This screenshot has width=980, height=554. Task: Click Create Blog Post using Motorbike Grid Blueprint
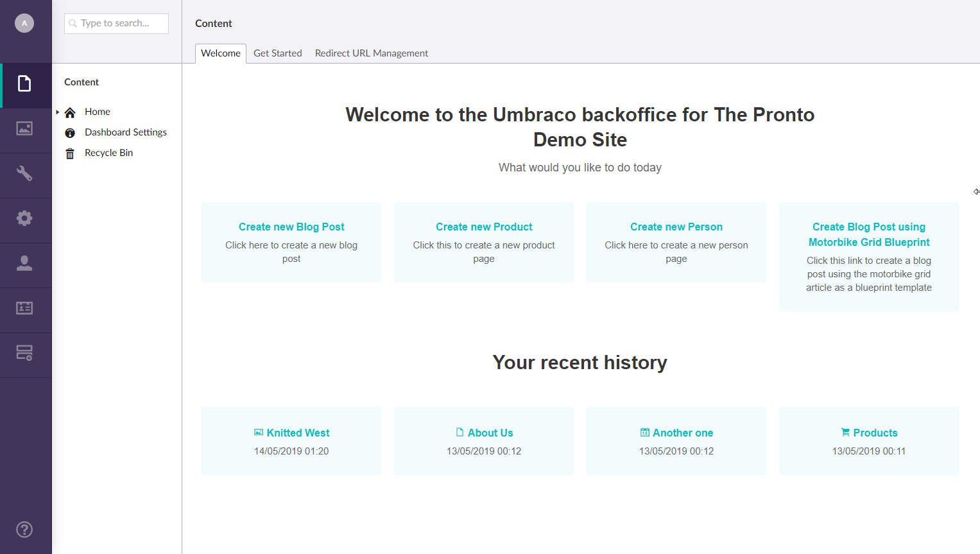[869, 234]
